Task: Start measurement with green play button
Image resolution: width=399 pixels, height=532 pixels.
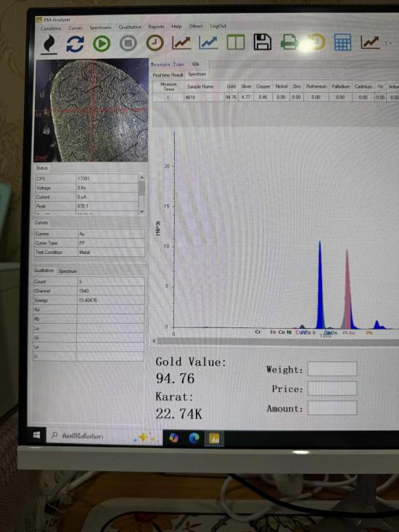Action: tap(102, 44)
